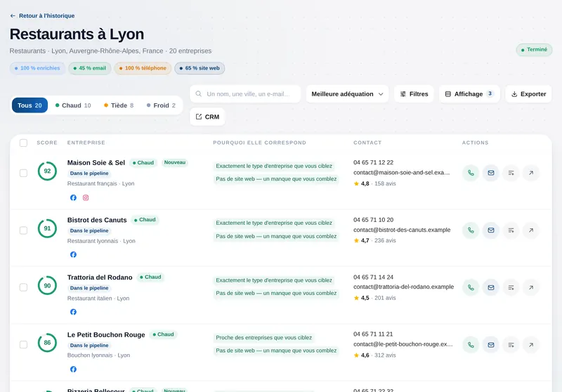This screenshot has height=392, width=562.
Task: Email Le Petit Bouchon Rouge via envelope icon
Action: click(491, 345)
